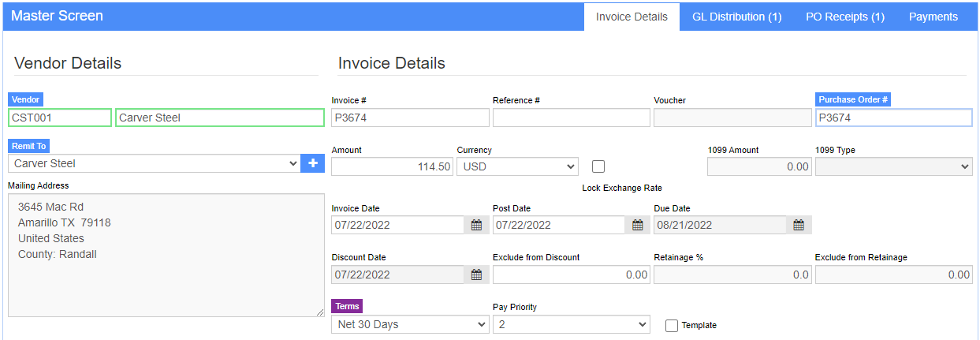The image size is (980, 340).
Task: Click the Due Date text field
Action: pyautogui.click(x=720, y=225)
